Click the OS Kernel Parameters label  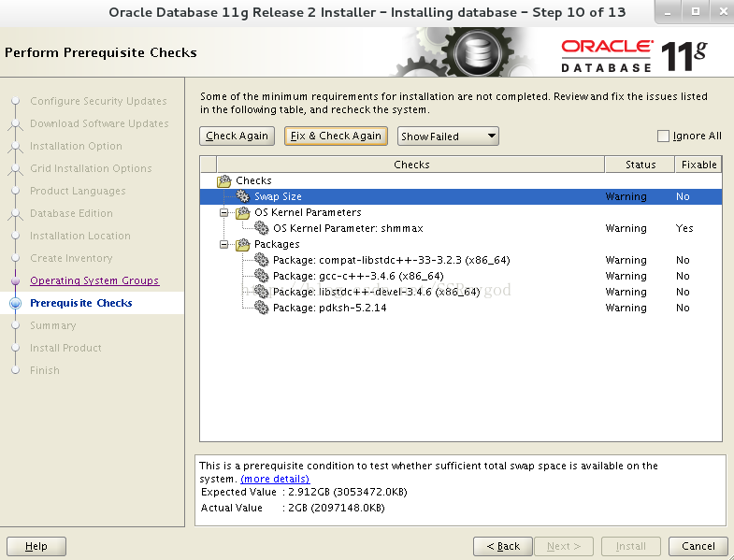[x=308, y=212]
